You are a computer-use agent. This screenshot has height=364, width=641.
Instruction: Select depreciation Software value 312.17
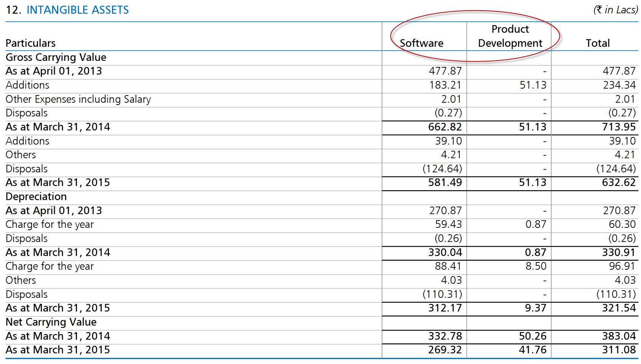445,308
